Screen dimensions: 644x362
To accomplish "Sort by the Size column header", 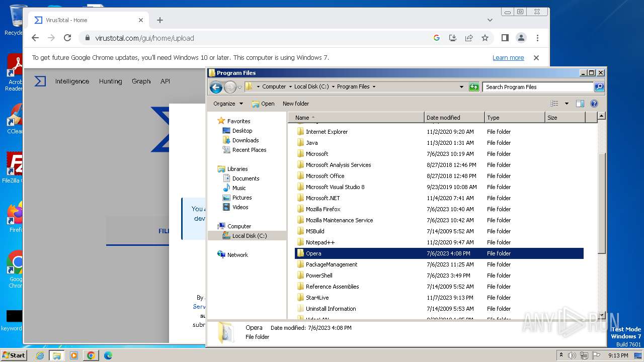I will 565,118.
